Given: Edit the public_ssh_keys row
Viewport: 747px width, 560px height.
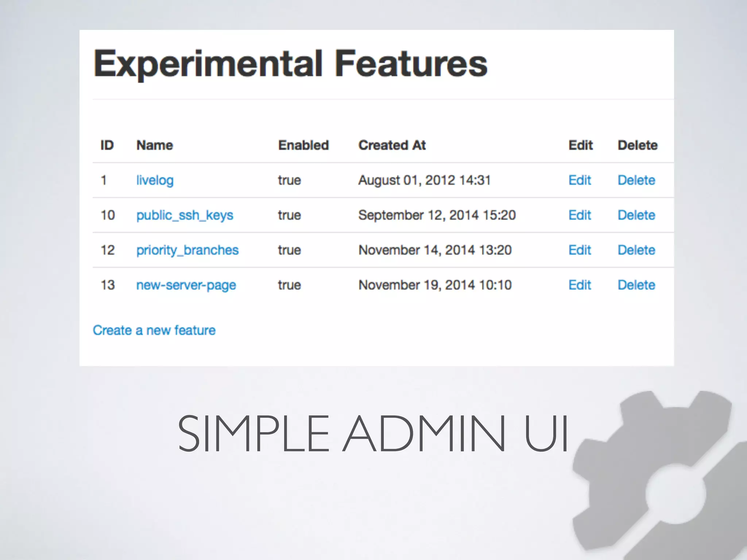Looking at the screenshot, I should pos(580,215).
